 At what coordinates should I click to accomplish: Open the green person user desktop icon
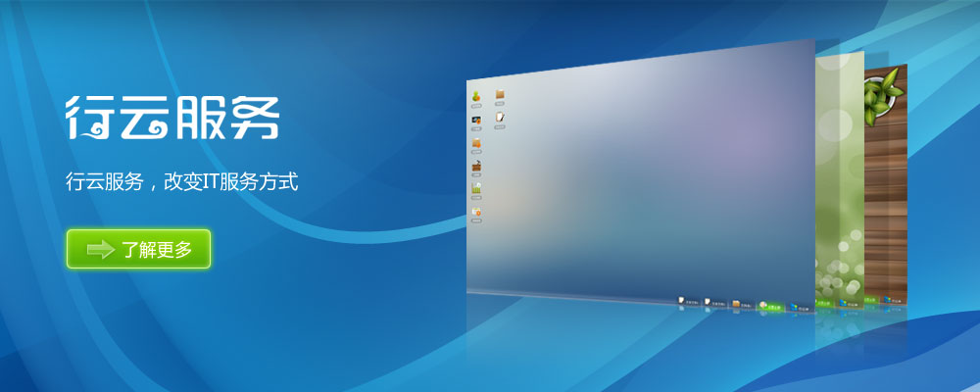(475, 96)
